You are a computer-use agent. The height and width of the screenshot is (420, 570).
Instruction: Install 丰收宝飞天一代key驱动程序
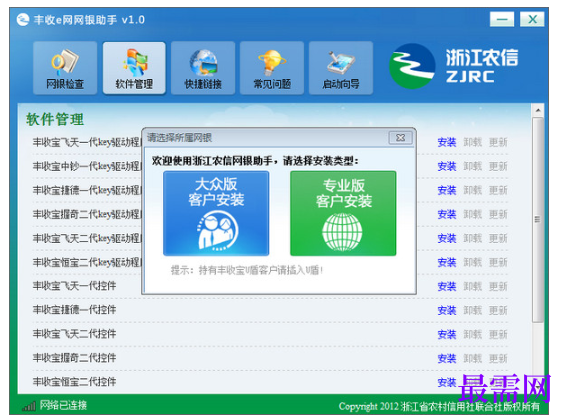coord(447,142)
